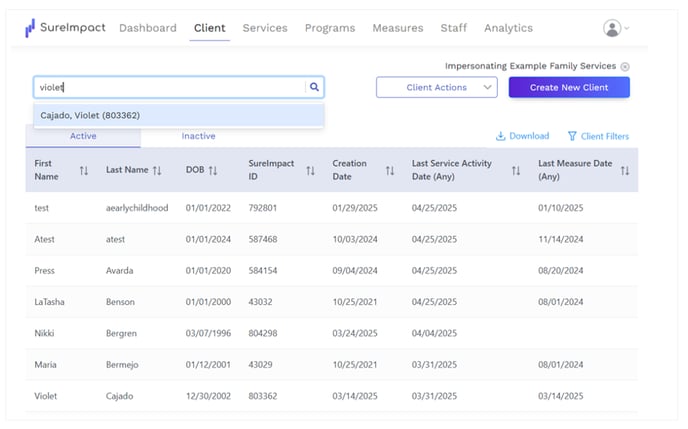Screen dimensions: 688x429
Task: Expand the Client Actions dropdown
Action: click(437, 87)
